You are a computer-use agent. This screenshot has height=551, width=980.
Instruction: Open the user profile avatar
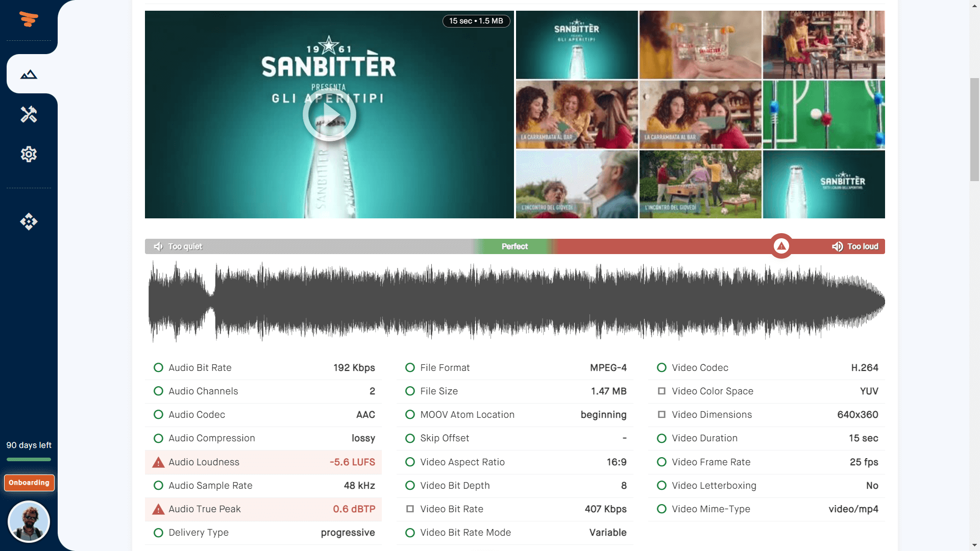pyautogui.click(x=29, y=521)
